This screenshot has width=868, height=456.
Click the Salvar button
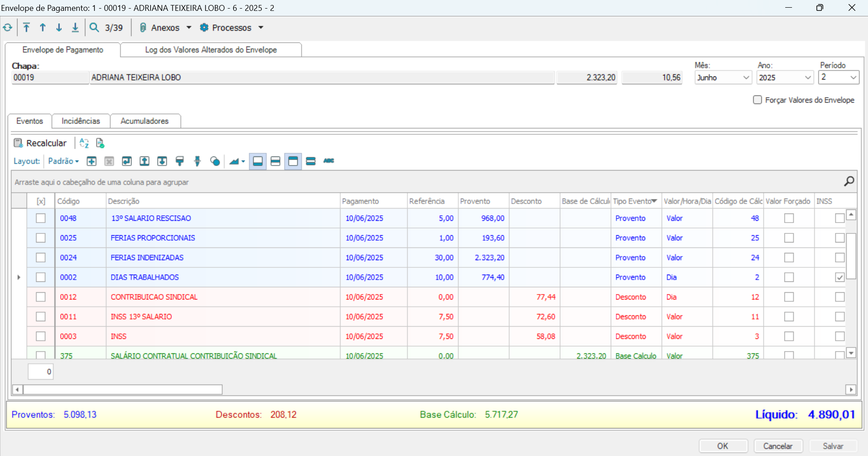[x=833, y=446]
